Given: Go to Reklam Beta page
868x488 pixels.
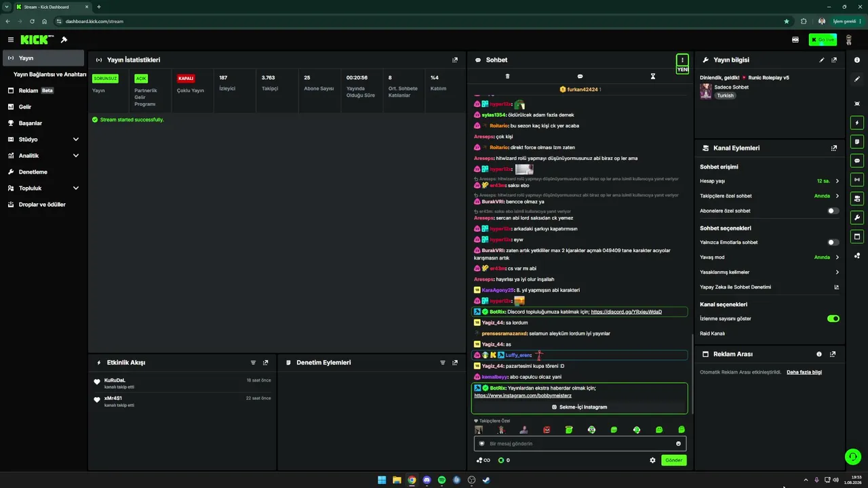Looking at the screenshot, I should tap(43, 90).
